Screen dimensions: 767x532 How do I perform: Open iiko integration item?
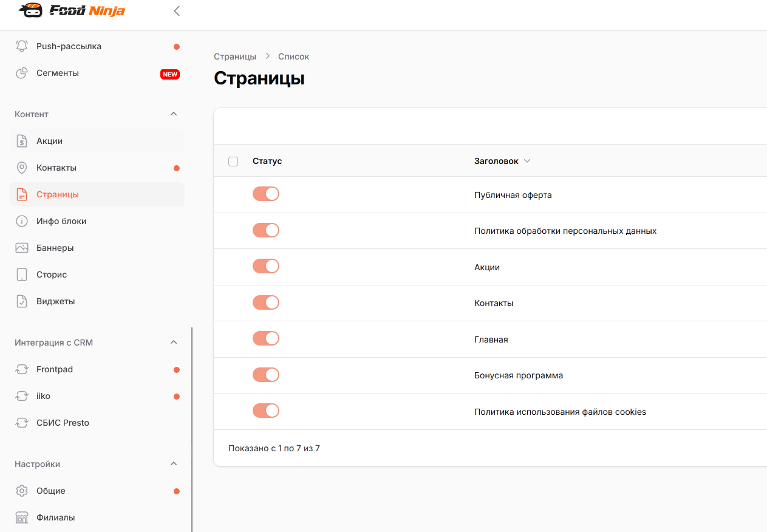click(97, 396)
